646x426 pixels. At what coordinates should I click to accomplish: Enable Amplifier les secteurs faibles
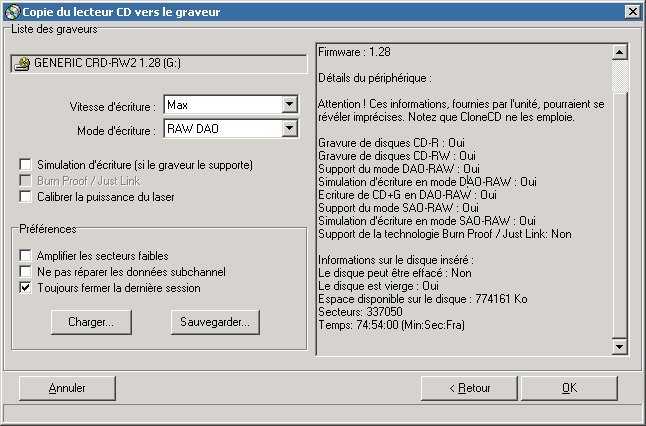pos(26,255)
